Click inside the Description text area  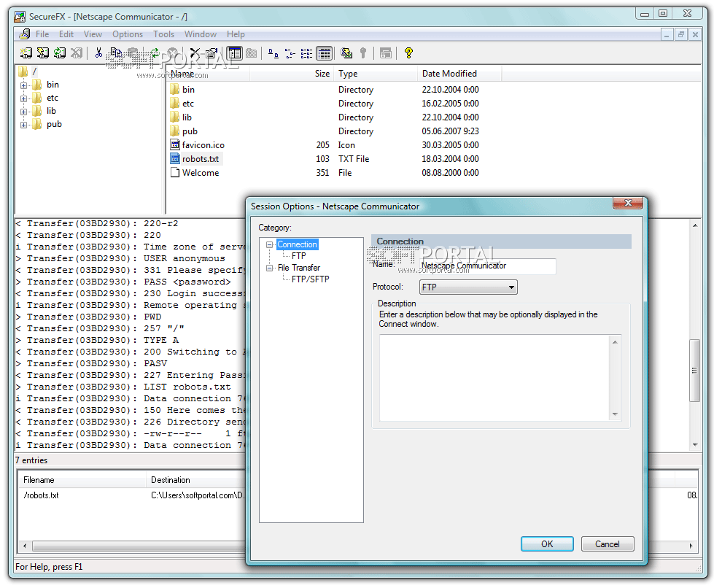tap(494, 378)
